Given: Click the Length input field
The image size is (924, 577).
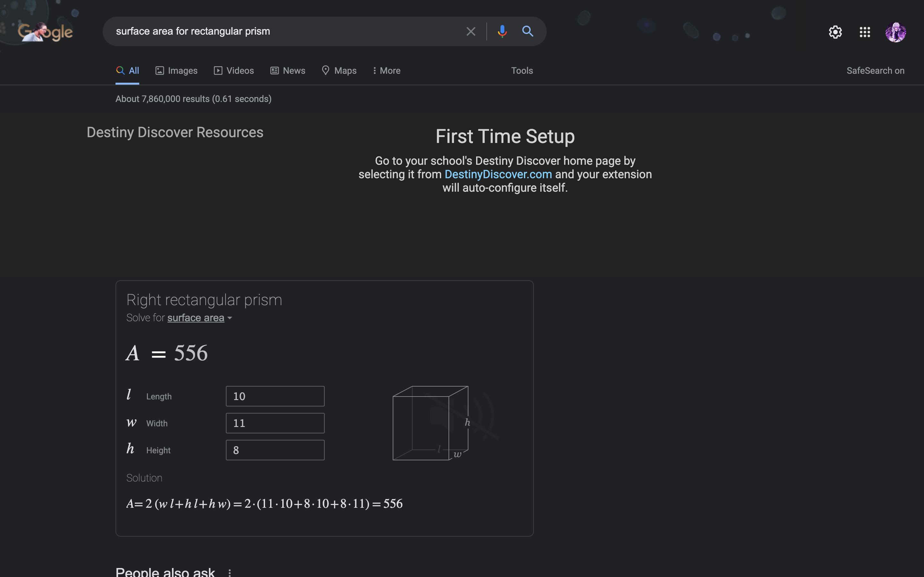Looking at the screenshot, I should (x=275, y=396).
